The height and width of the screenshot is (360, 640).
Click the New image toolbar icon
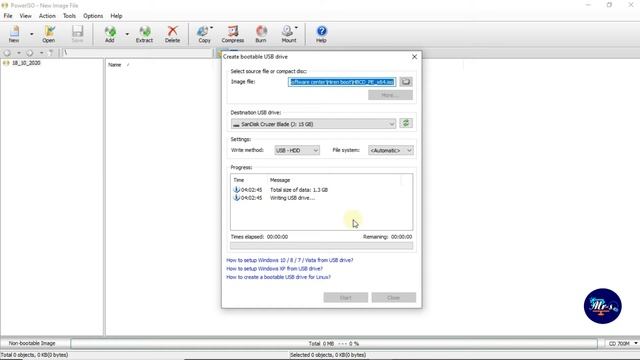(14, 34)
